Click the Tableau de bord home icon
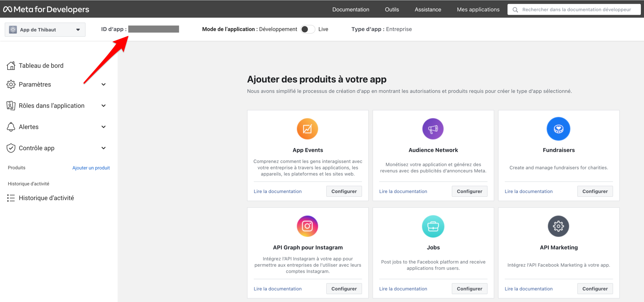The width and height of the screenshot is (644, 302). click(11, 66)
